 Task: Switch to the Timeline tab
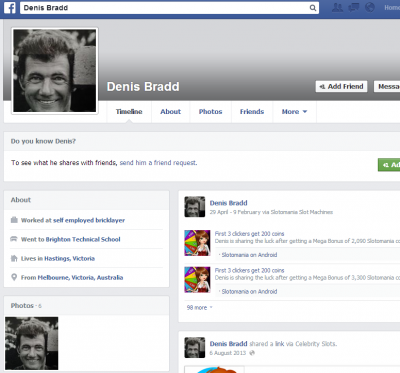click(x=129, y=112)
